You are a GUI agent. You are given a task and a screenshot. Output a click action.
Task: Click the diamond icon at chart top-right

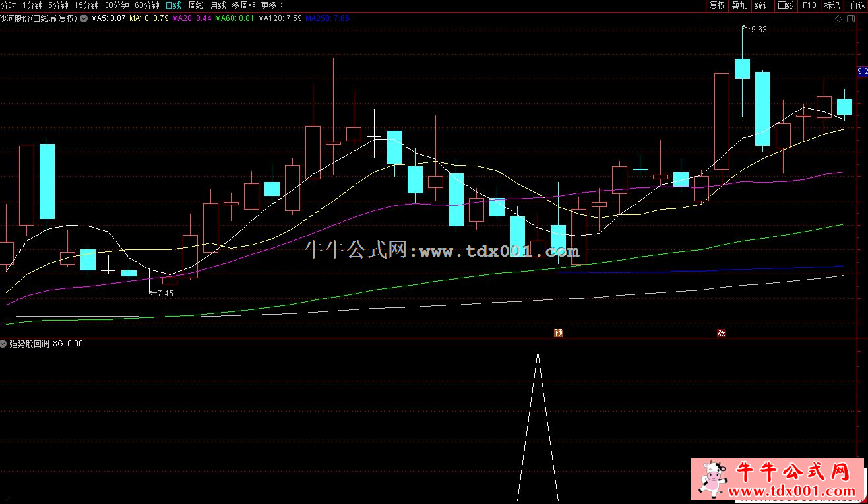[838, 18]
